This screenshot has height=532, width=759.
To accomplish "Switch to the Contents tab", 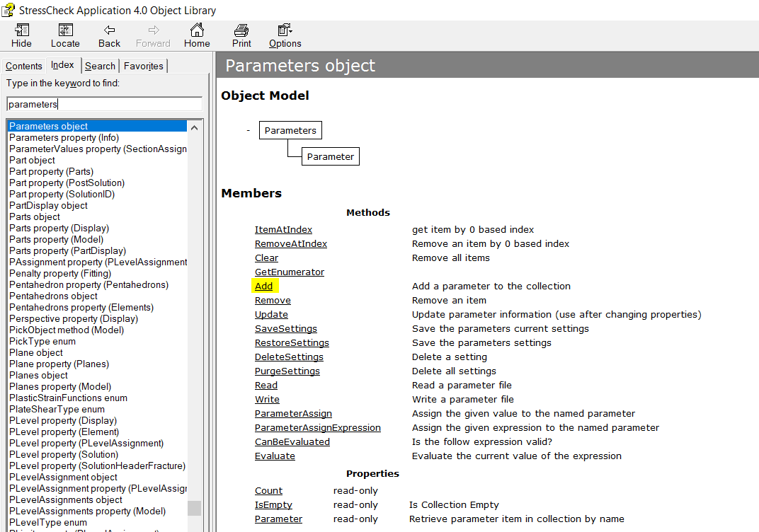I will tap(23, 65).
